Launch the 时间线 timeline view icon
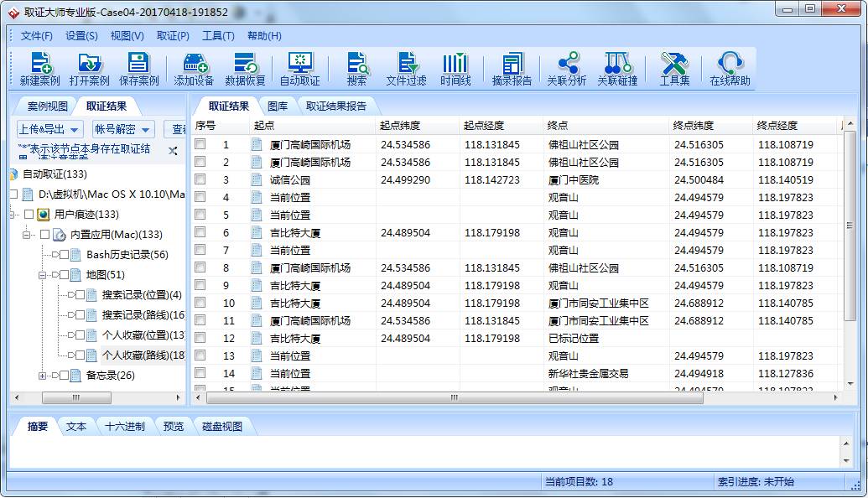The image size is (868, 498). 455,69
